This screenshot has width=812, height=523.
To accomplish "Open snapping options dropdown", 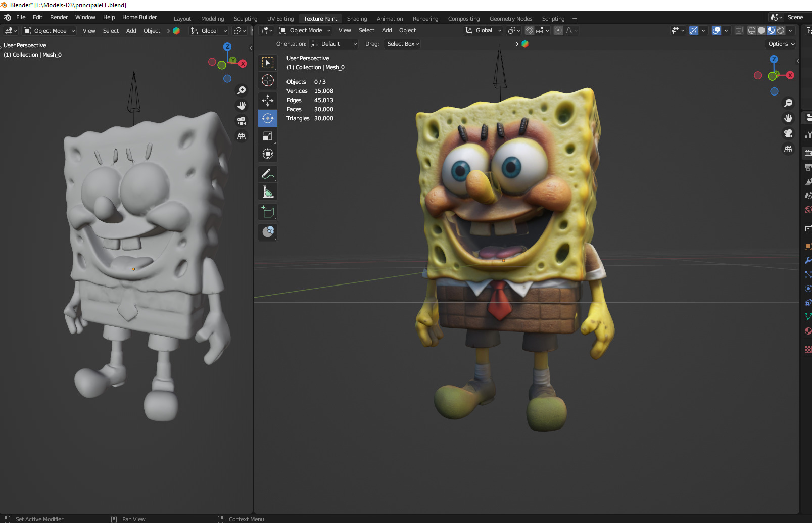I will coord(543,30).
